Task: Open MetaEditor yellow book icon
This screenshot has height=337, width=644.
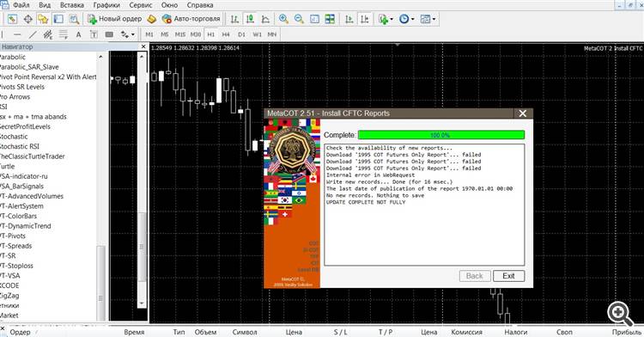Action: point(152,19)
